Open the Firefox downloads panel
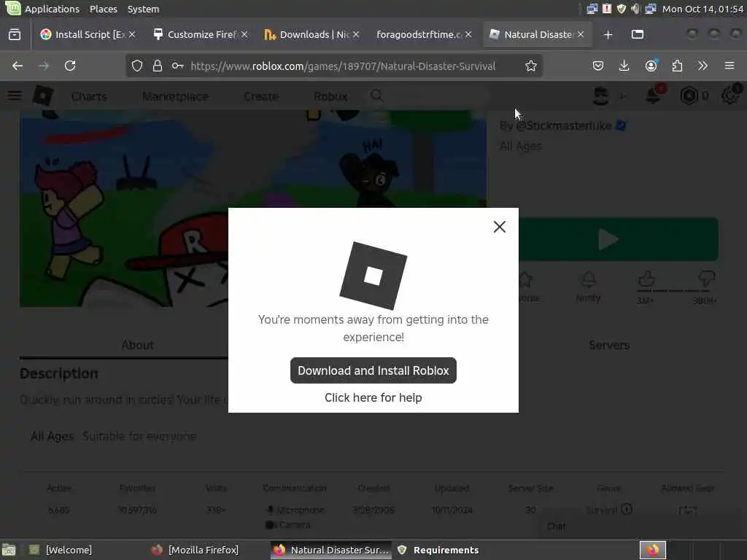Screen dimensions: 747x560 click(x=624, y=66)
